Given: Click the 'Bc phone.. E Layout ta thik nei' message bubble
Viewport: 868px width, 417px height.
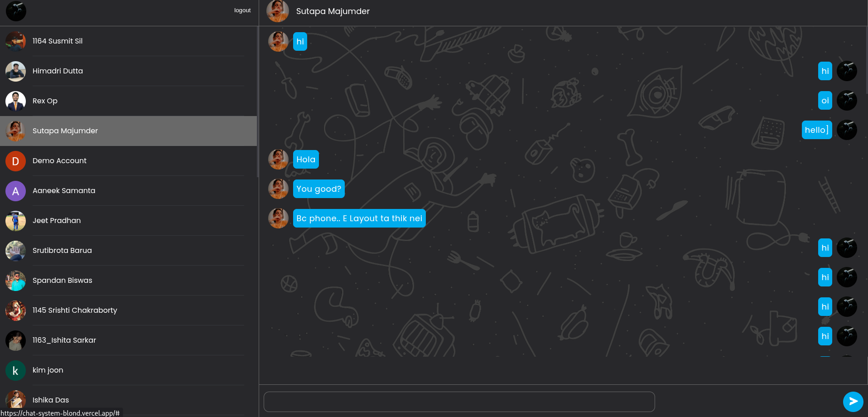Looking at the screenshot, I should (359, 218).
